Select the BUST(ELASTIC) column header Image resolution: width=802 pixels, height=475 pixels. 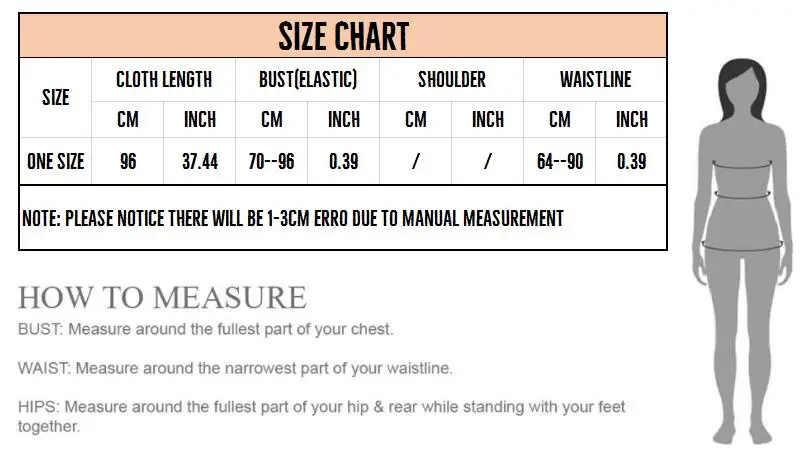pos(308,80)
